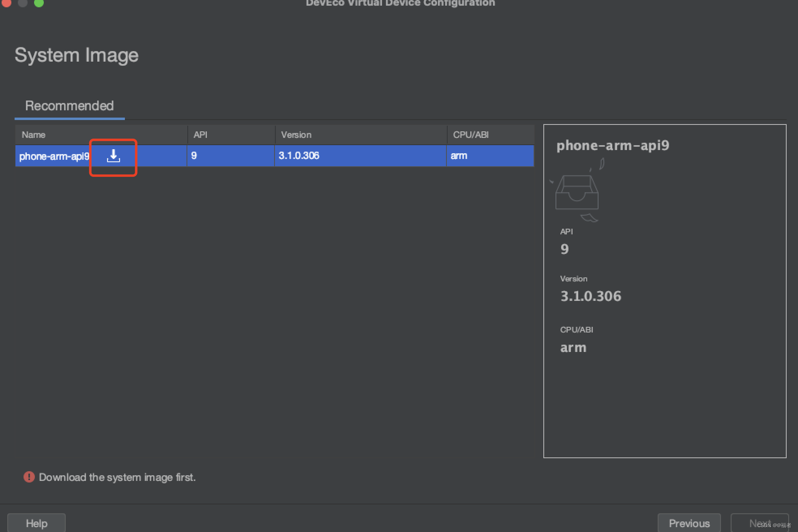Click the API value 9 in table row
The height and width of the screenshot is (532, 798).
194,156
